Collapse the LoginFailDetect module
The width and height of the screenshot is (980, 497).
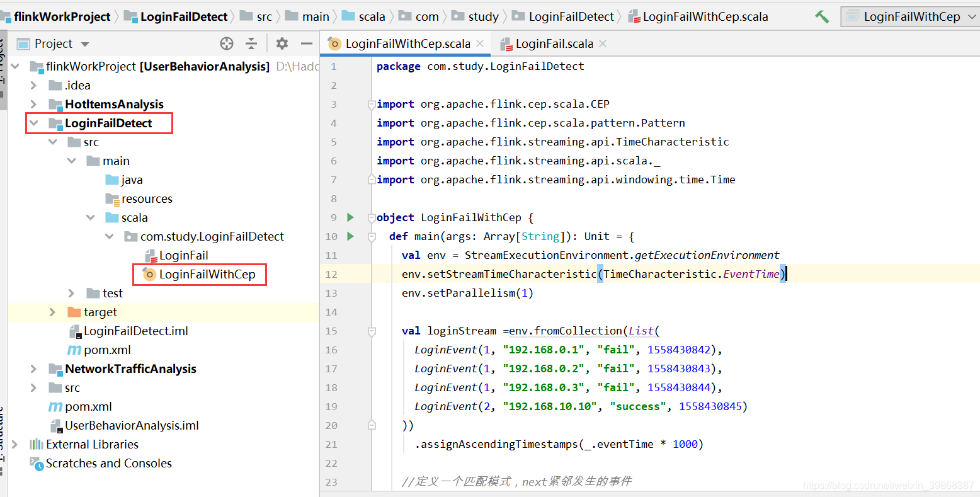(34, 123)
